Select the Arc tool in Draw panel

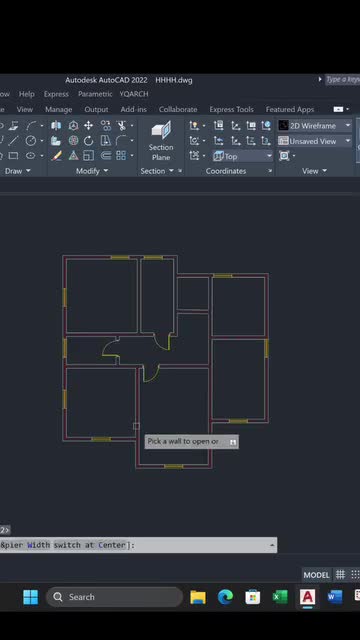tap(31, 126)
